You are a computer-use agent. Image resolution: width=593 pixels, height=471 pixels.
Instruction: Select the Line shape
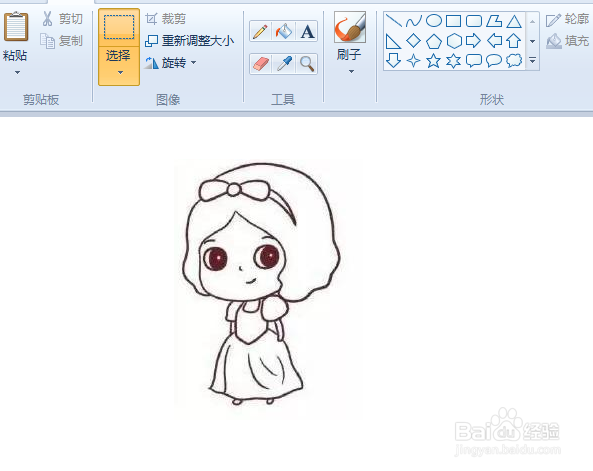coord(394,20)
